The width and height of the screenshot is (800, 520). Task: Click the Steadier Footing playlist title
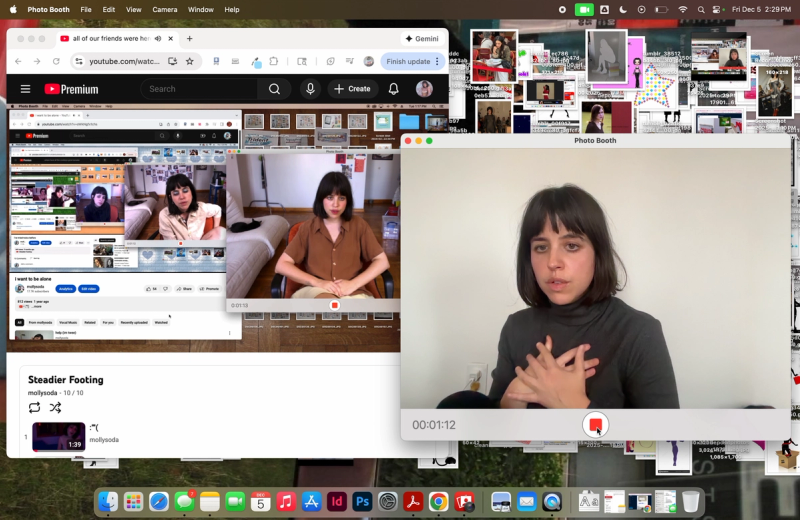66,380
